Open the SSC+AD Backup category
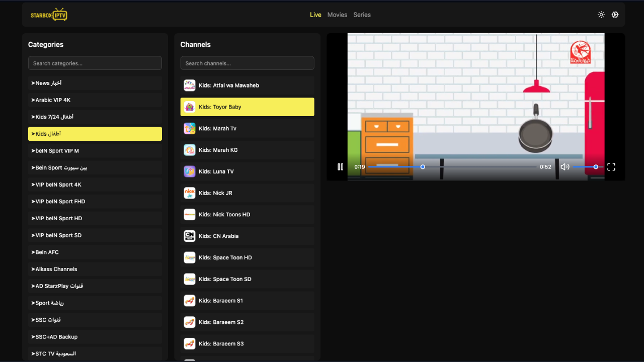This screenshot has width=644, height=362. point(95,337)
